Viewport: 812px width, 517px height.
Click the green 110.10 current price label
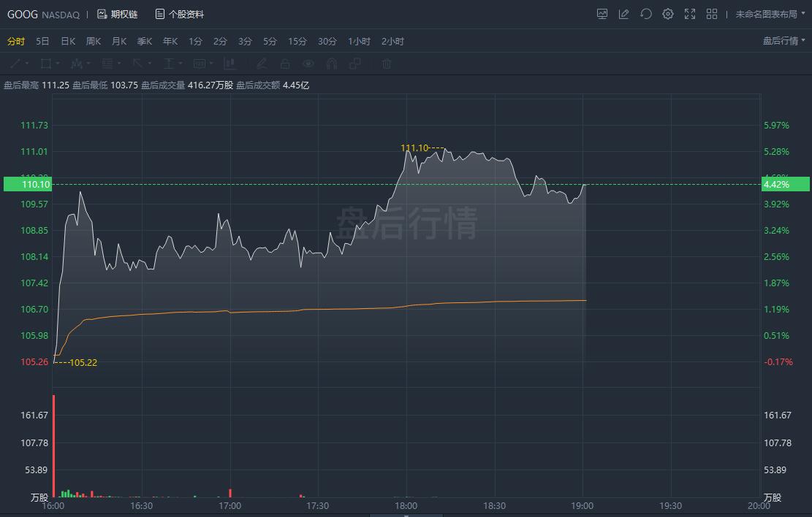tap(26, 185)
